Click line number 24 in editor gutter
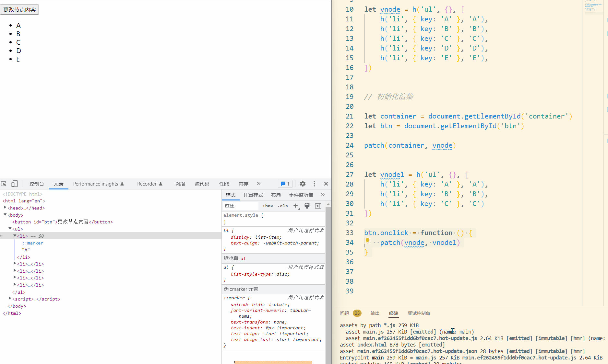Viewport: 608px width, 364px height. (350, 145)
